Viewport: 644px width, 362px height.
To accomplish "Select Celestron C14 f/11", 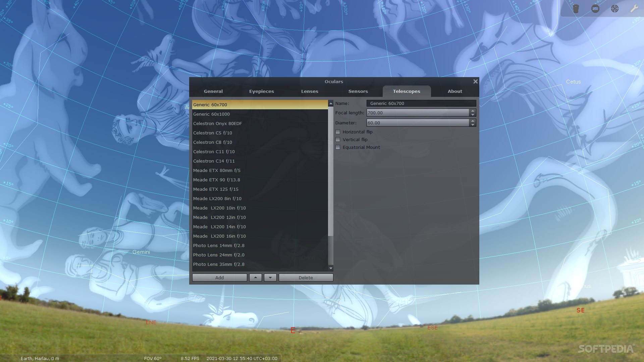I will [260, 161].
